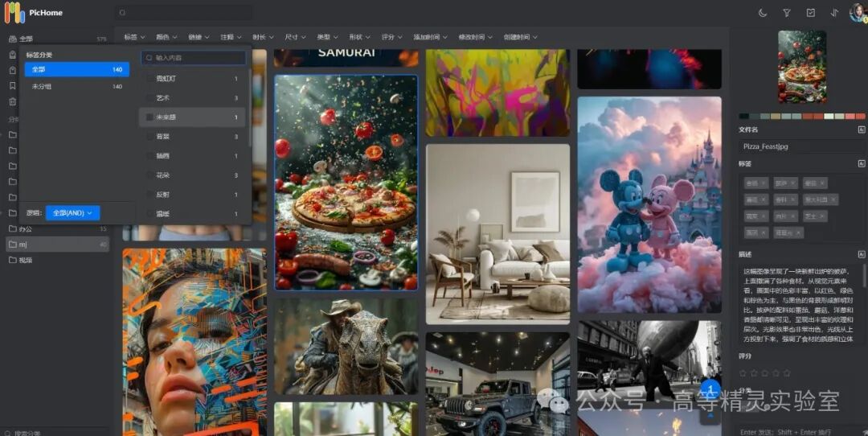The width and height of the screenshot is (868, 436).
Task: Click the checklist icon in the top bar
Action: (x=810, y=13)
